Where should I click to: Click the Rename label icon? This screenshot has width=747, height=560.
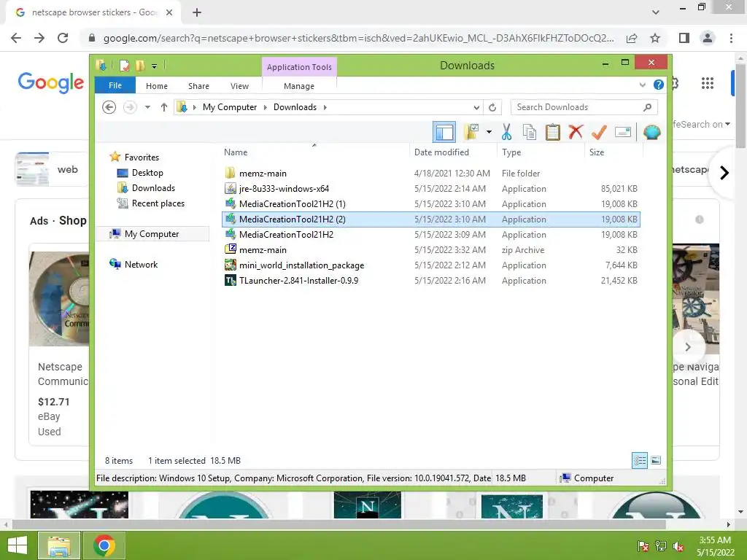click(x=623, y=132)
